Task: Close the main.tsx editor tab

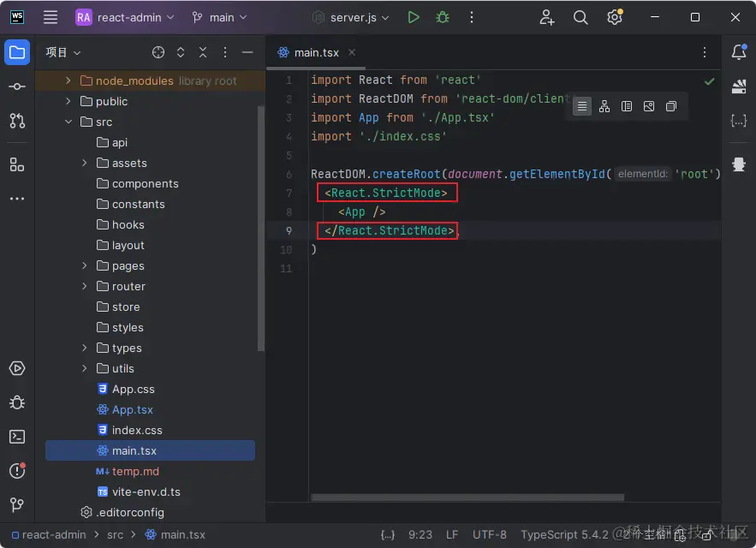Action: [x=352, y=51]
